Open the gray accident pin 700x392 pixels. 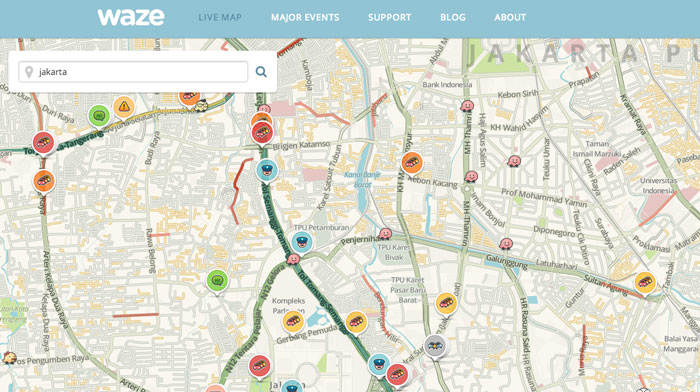(434, 346)
